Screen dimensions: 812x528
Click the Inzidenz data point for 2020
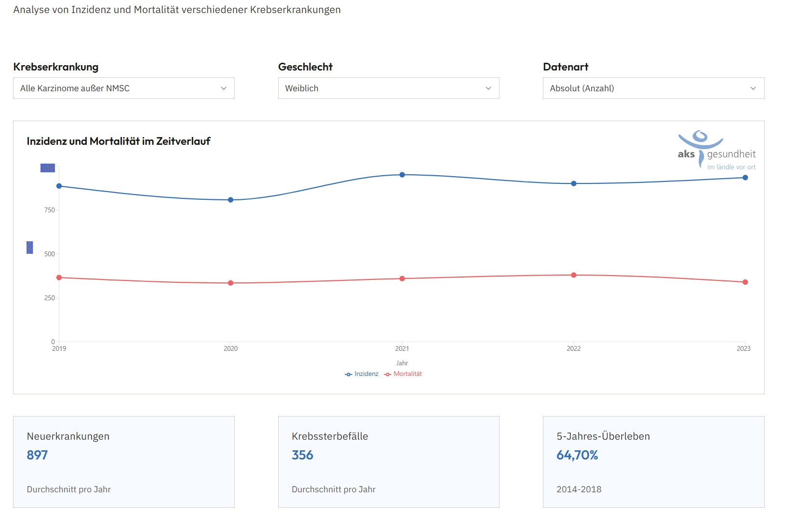230,200
